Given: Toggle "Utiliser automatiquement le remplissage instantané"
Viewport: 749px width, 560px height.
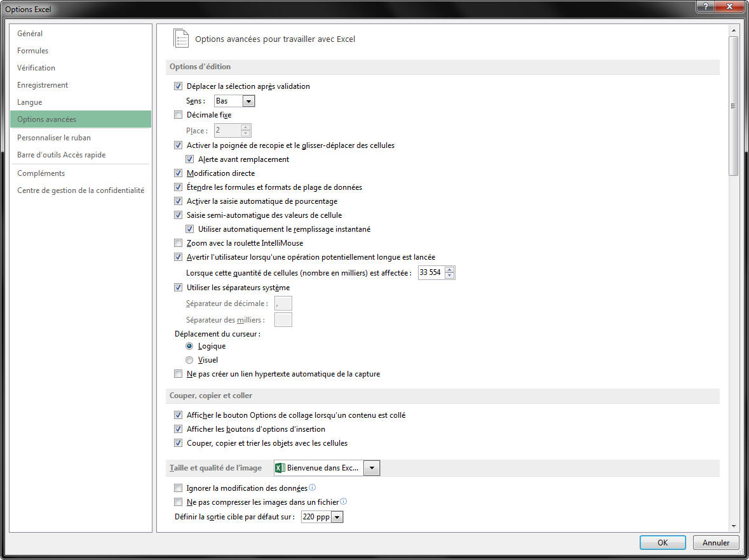Looking at the screenshot, I should click(190, 229).
